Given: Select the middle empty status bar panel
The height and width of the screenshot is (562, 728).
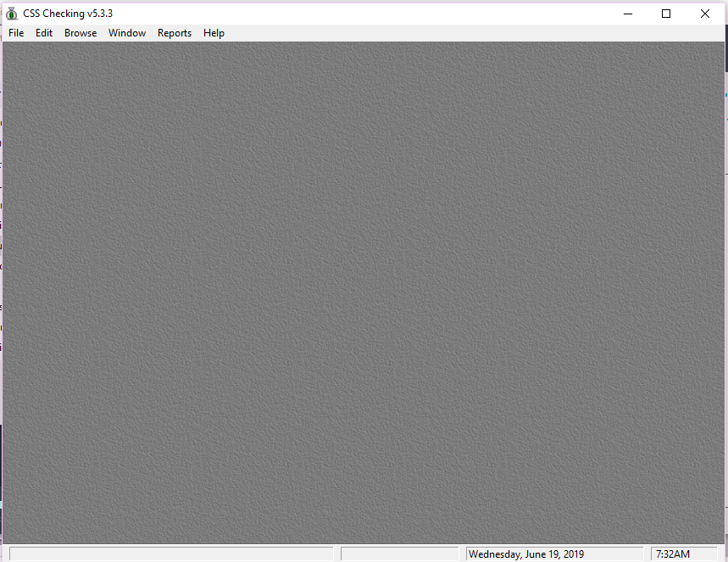Looking at the screenshot, I should [398, 554].
